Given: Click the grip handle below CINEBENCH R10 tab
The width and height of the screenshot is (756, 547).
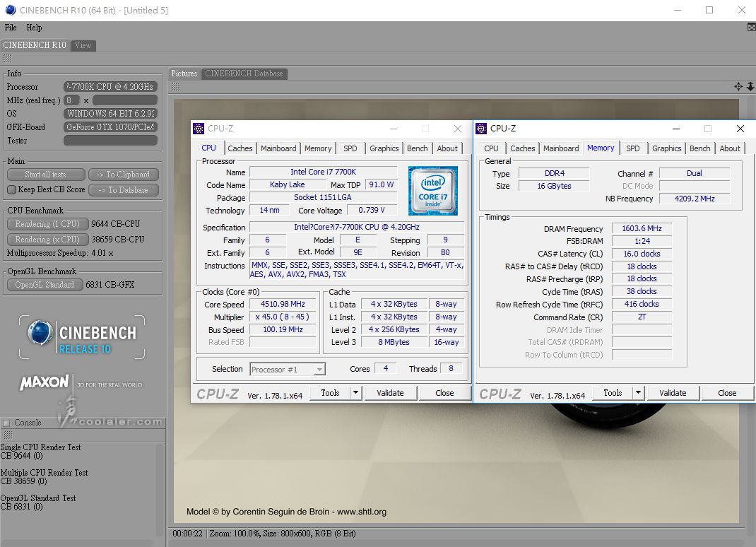Looking at the screenshot, I should pos(7,59).
